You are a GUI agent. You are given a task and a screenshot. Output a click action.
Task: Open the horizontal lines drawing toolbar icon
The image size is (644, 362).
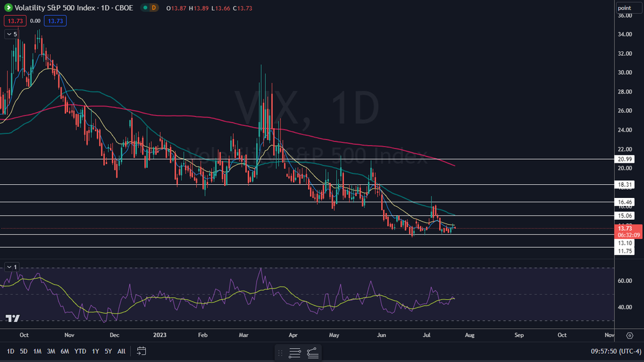pos(294,353)
